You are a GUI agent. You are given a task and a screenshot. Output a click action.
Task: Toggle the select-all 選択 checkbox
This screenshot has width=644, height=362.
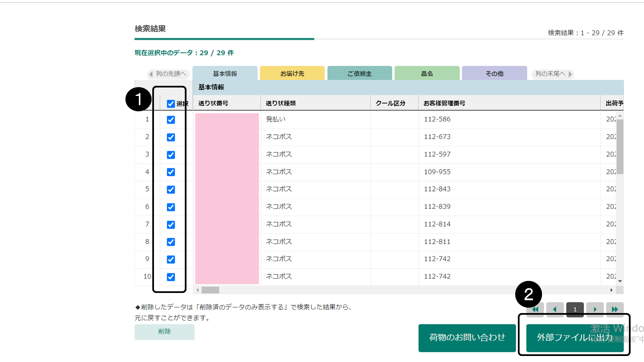point(171,104)
